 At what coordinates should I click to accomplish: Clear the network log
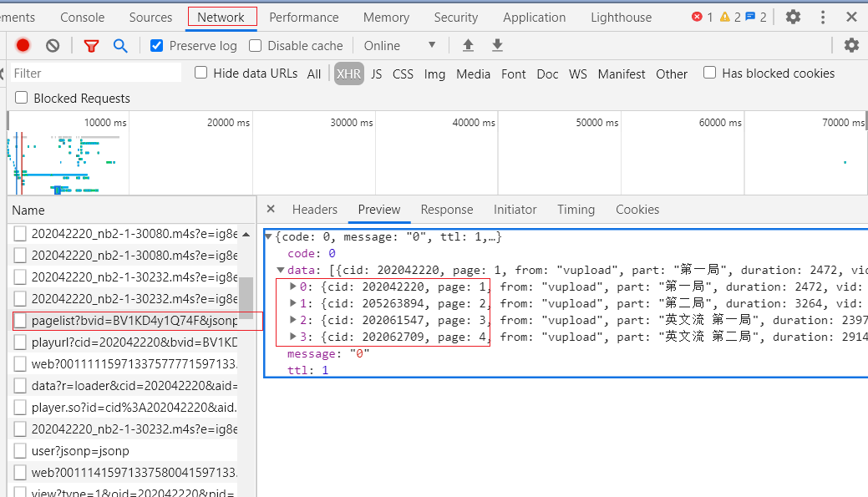pos(53,46)
